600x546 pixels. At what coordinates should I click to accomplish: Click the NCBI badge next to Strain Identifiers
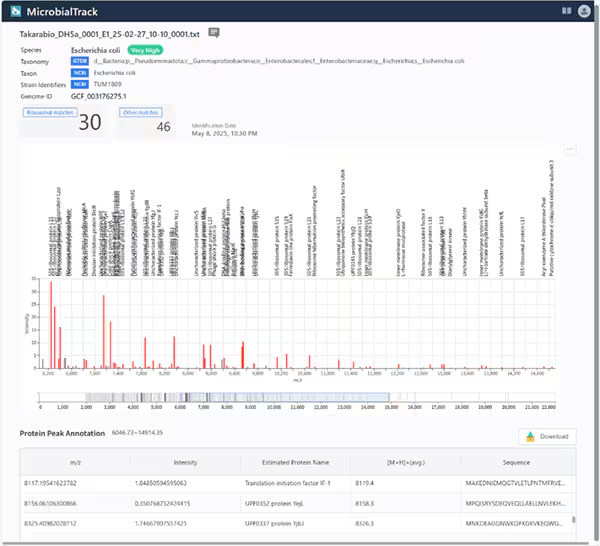pos(80,84)
